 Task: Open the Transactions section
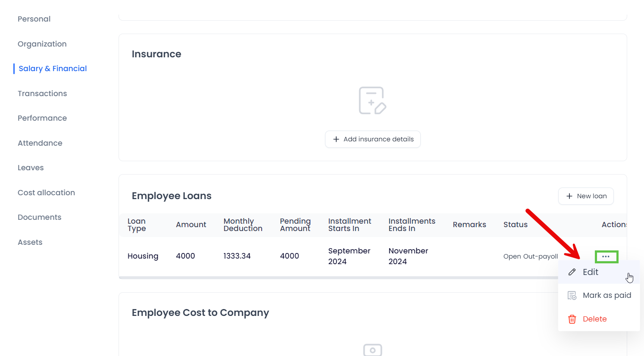pos(42,94)
